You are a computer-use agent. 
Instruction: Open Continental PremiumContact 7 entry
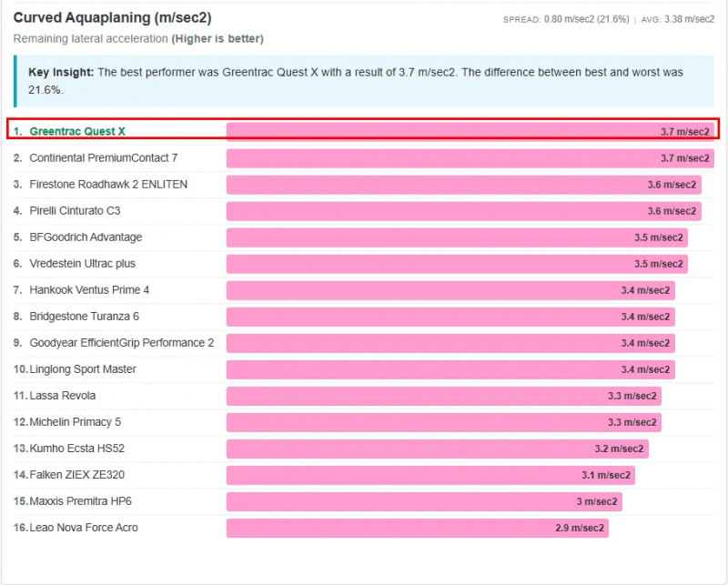(x=103, y=158)
